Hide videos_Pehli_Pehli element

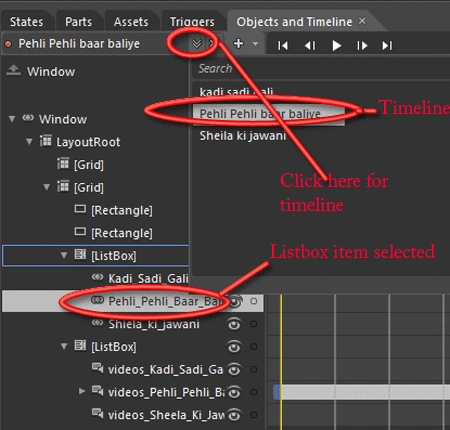coord(234,392)
